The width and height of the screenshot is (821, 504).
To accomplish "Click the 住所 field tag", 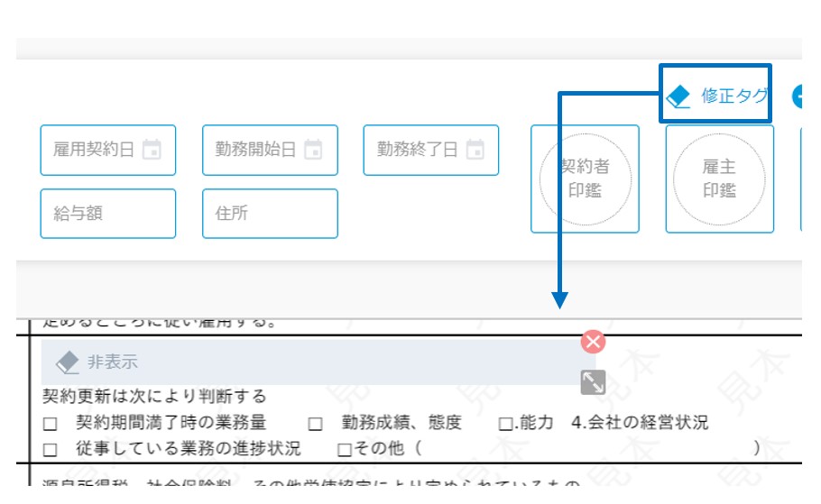I will (x=270, y=214).
